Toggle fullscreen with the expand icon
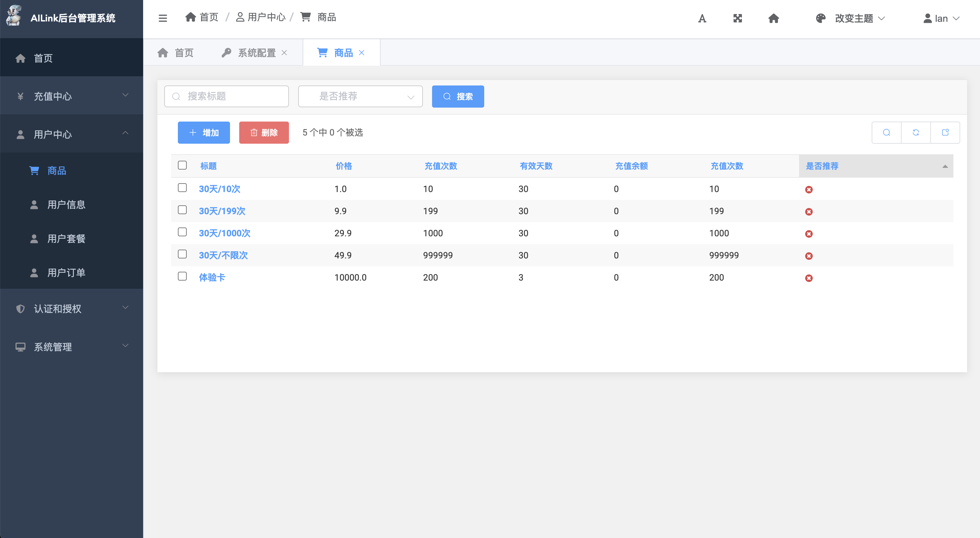 [x=738, y=18]
